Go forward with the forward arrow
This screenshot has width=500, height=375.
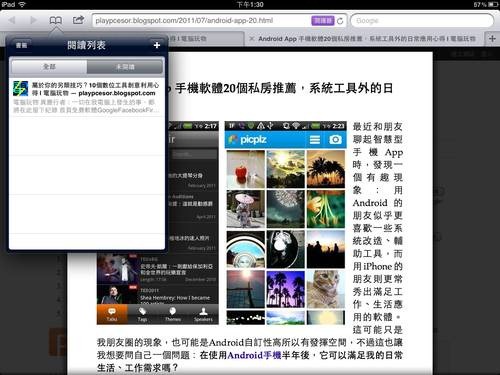pyautogui.click(x=33, y=20)
